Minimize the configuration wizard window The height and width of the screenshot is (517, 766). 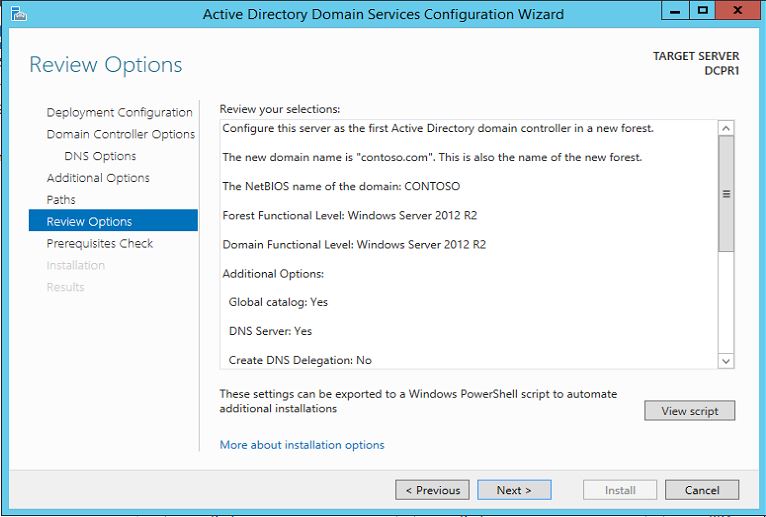tap(675, 10)
